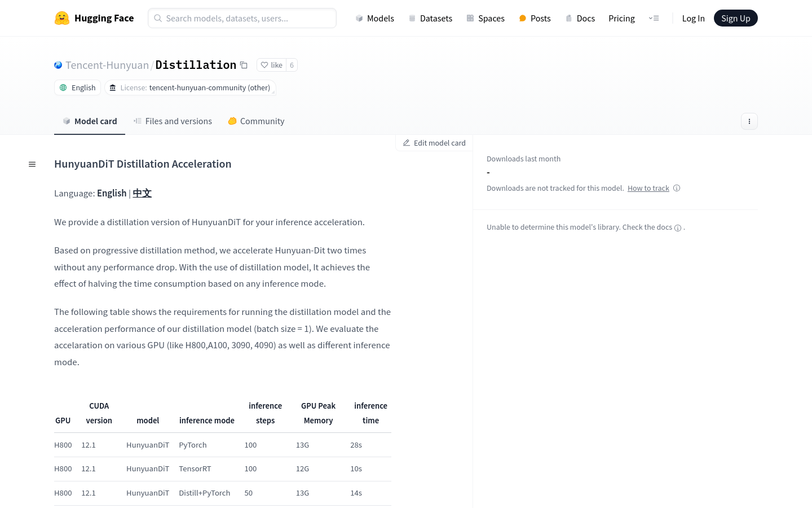Click the 'GPU' column header
The width and height of the screenshot is (812, 508).
(63, 421)
